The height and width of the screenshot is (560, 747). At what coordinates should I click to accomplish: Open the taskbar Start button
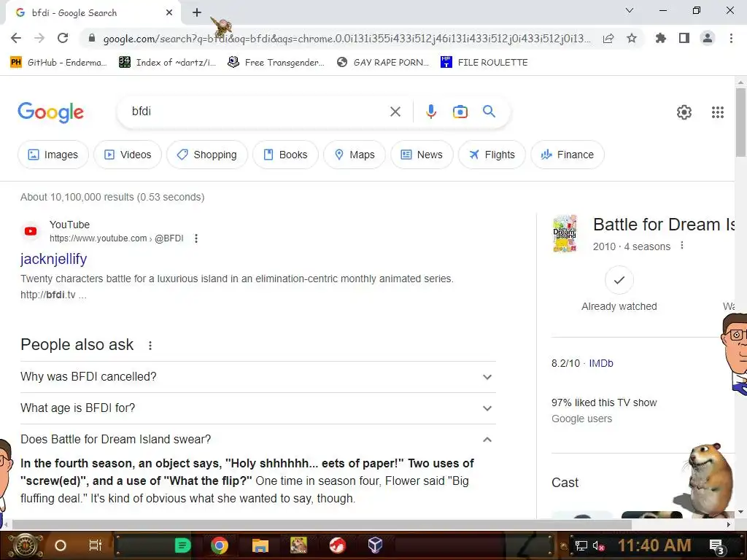25,545
